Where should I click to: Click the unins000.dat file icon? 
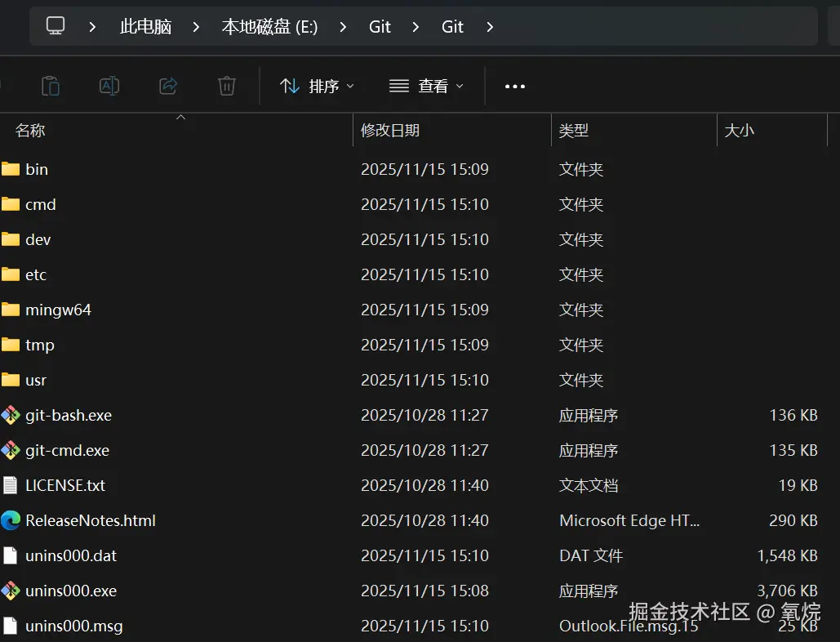pyautogui.click(x=10, y=555)
